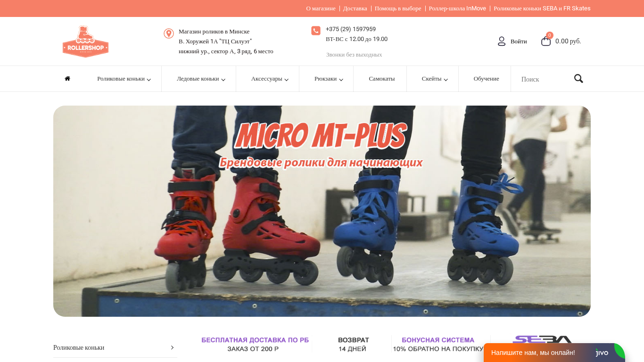Click the Звонки без выходных text
This screenshot has width=644, height=362.
coord(354,55)
